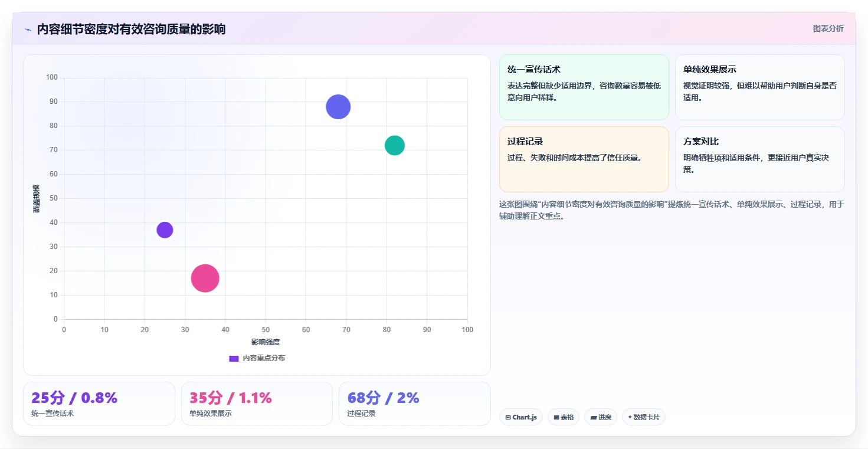This screenshot has width=868, height=449.
Task: Click the lightning icon beside the title
Action: point(28,30)
